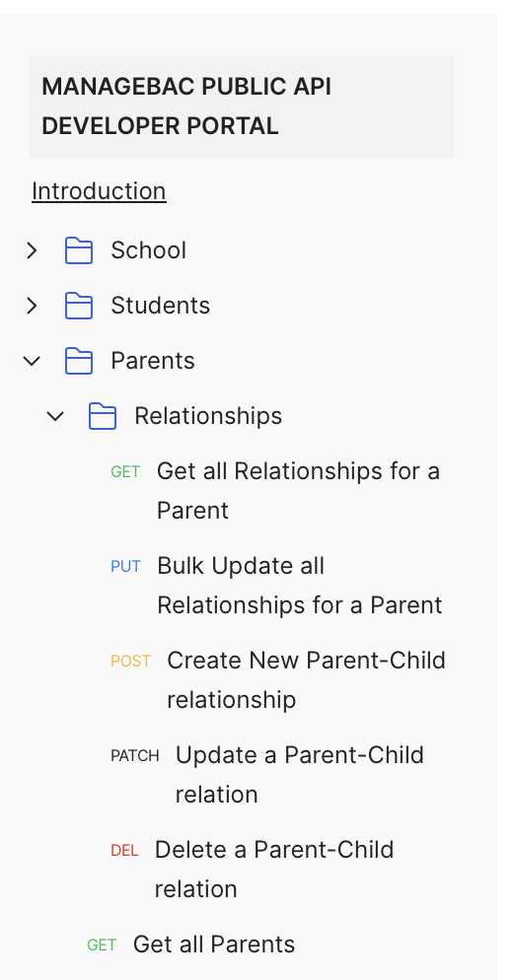Select Create New Parent-Child relationship request
This screenshot has height=980, width=515.
pyautogui.click(x=278, y=680)
